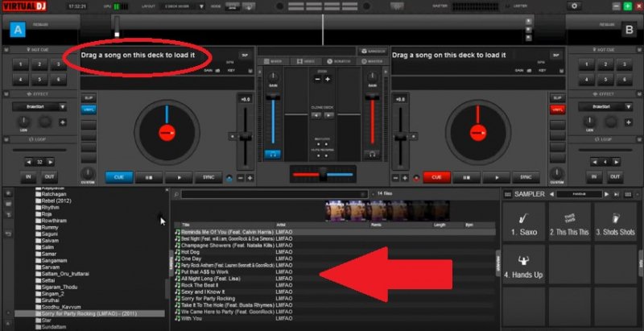
Task: Decrease loop length arrow on deck A
Action: 29,162
